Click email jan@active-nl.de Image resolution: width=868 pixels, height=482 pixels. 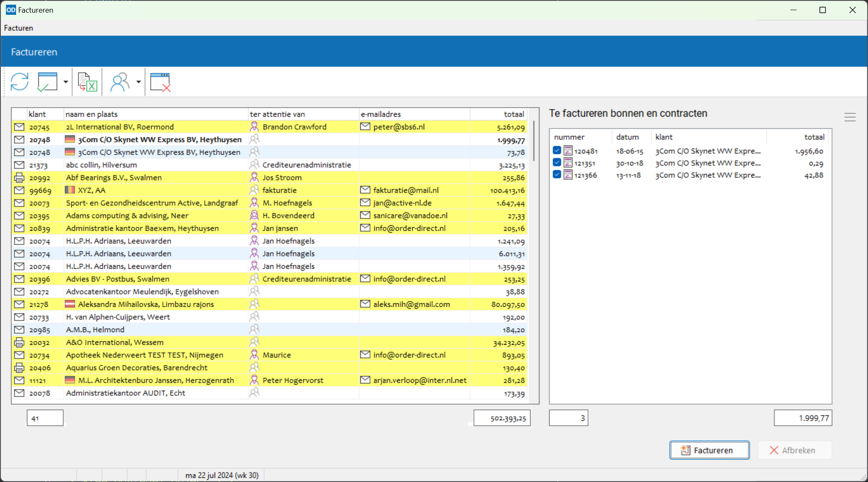[402, 203]
